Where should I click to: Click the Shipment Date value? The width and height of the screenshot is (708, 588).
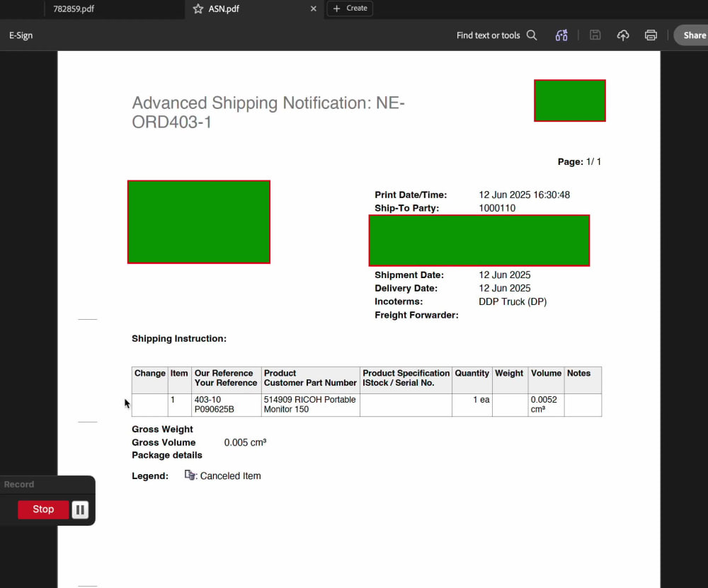tap(505, 275)
